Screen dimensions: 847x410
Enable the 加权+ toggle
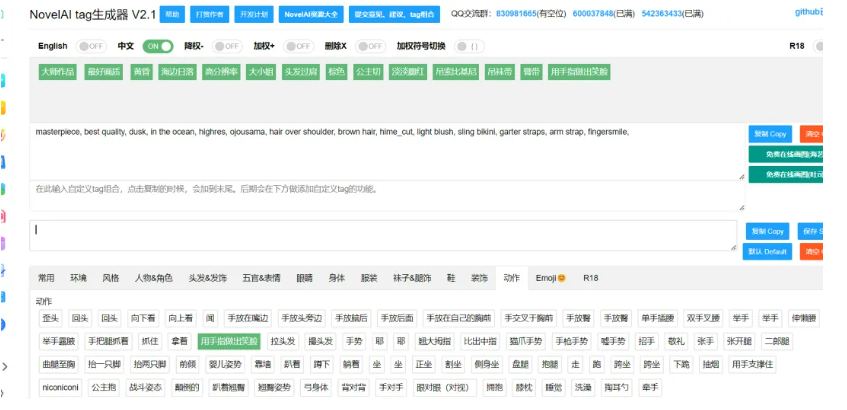coord(298,46)
